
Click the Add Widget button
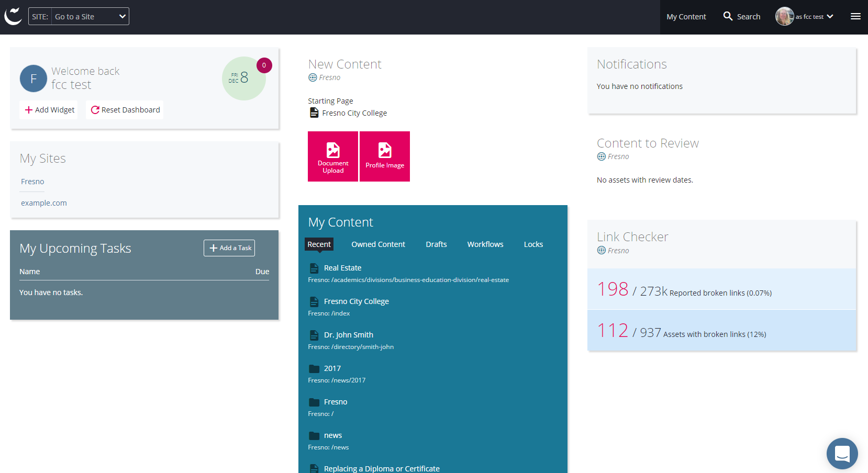(x=49, y=110)
